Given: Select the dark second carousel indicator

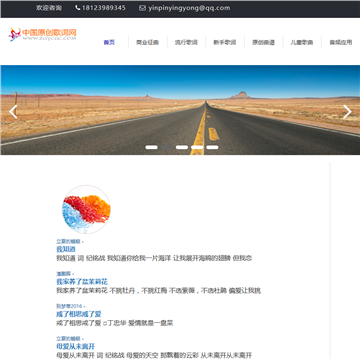Looking at the screenshot, I should click(x=167, y=147).
